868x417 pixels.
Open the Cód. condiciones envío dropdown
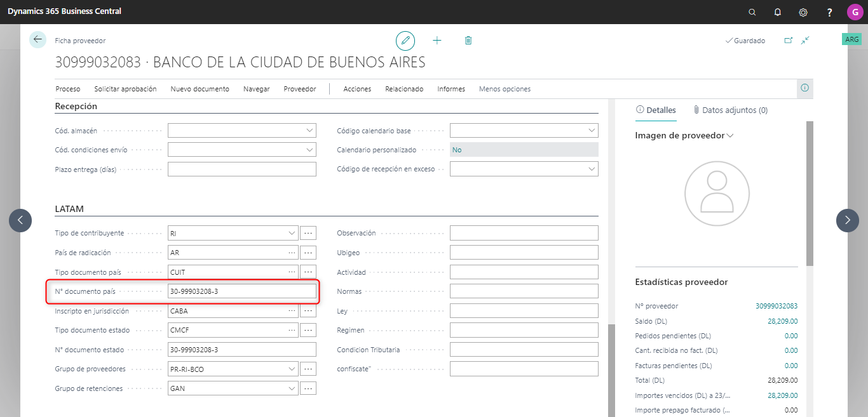tap(309, 150)
